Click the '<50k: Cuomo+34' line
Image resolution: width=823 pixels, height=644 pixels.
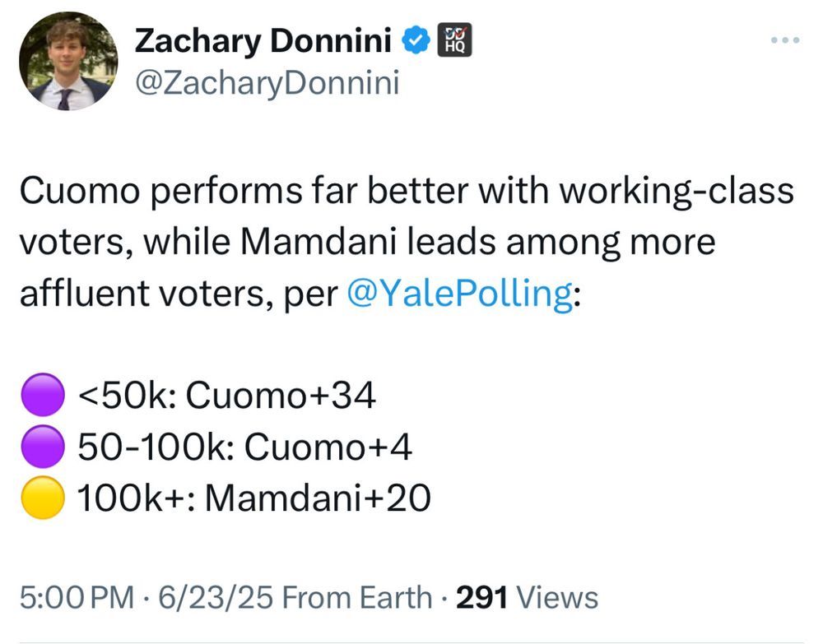tap(227, 395)
